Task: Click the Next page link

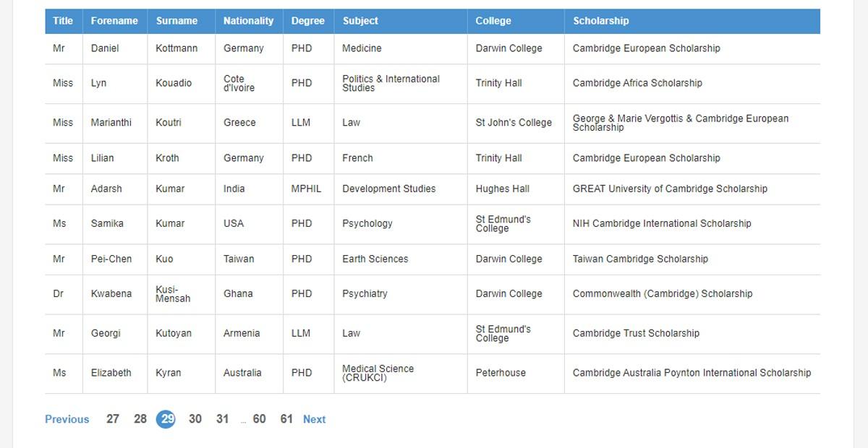Action: click(315, 419)
